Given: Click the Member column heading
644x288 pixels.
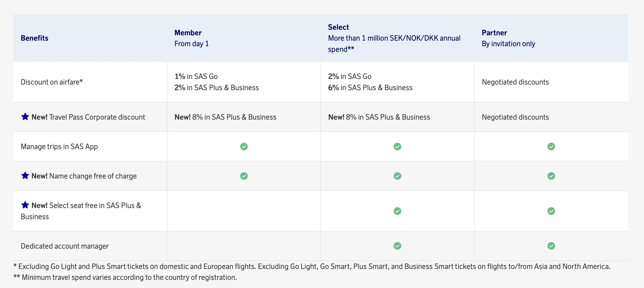Looking at the screenshot, I should [x=188, y=33].
